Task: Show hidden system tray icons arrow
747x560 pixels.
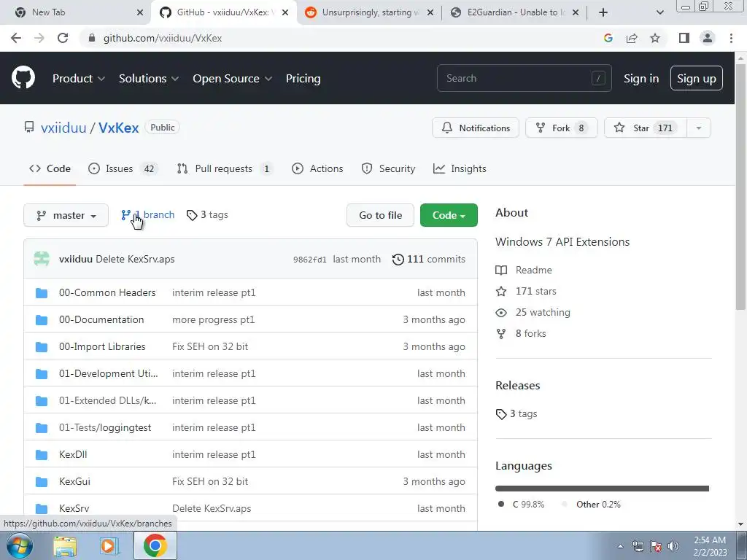Action: tap(620, 546)
